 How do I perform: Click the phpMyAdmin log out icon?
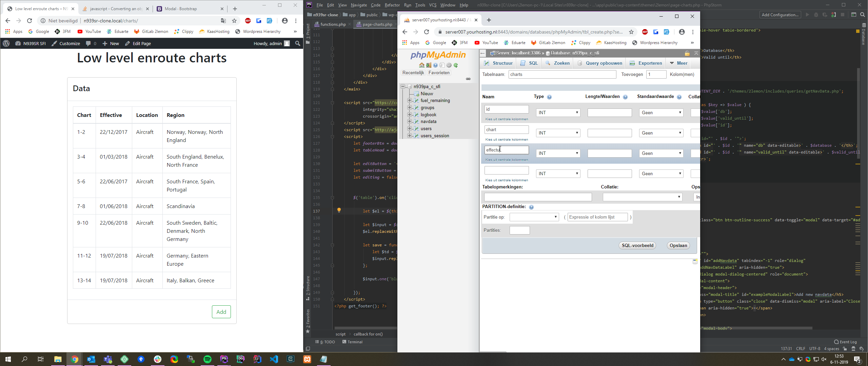tap(429, 65)
